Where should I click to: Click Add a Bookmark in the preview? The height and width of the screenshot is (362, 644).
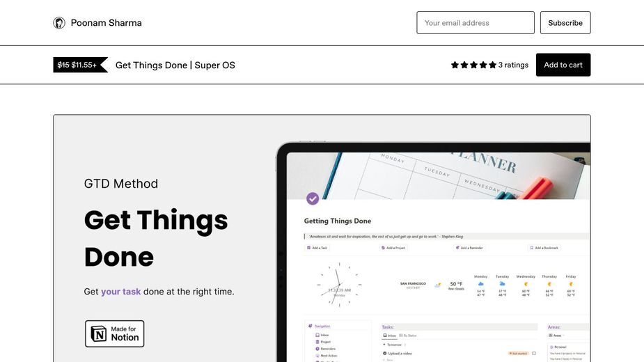click(544, 248)
